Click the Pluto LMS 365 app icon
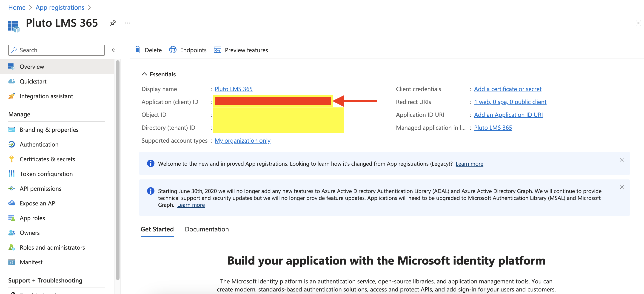Screen dimensions: 644x294 [x=14, y=26]
